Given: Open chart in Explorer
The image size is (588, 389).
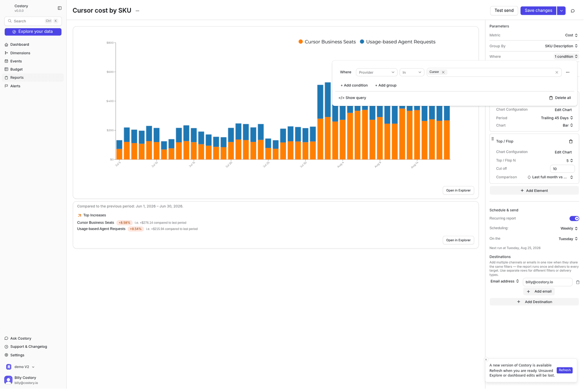Looking at the screenshot, I should [x=458, y=190].
